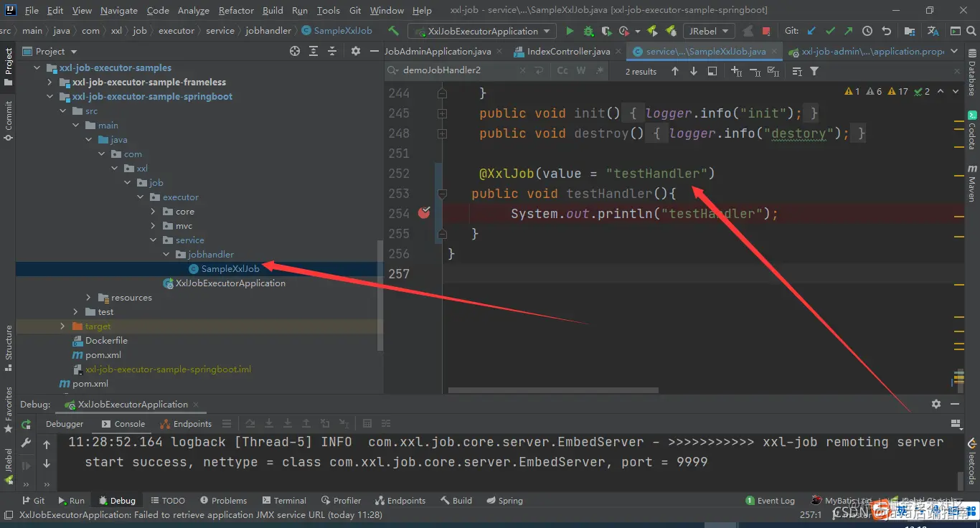Click the Debug panel wrench icon
This screenshot has width=980, height=528.
click(x=26, y=443)
